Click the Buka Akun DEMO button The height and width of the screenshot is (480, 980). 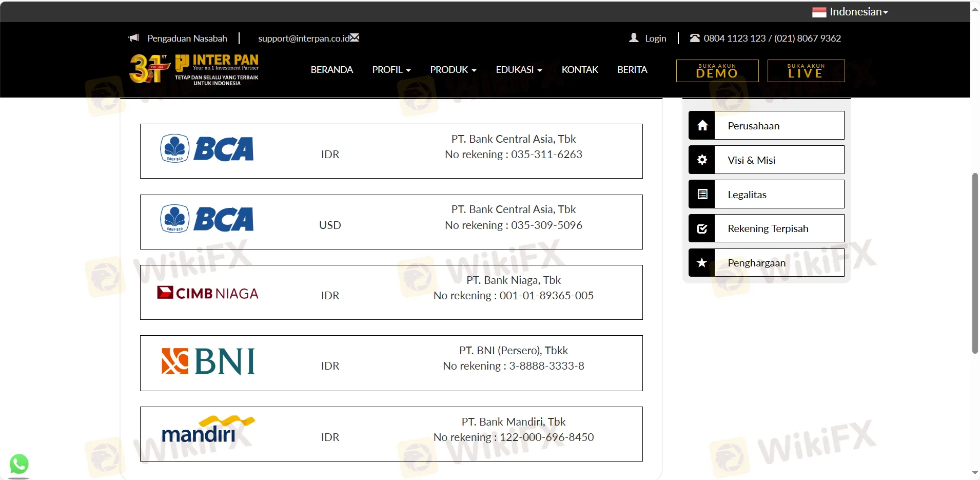click(717, 71)
